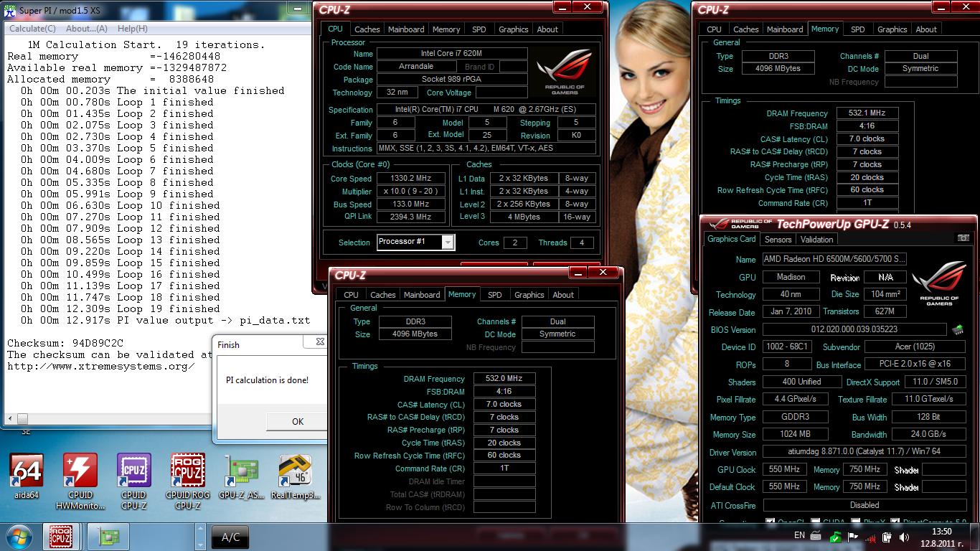Open the purple CPUID CPU-Z desktop shortcut
980x551 pixels.
tap(133, 481)
